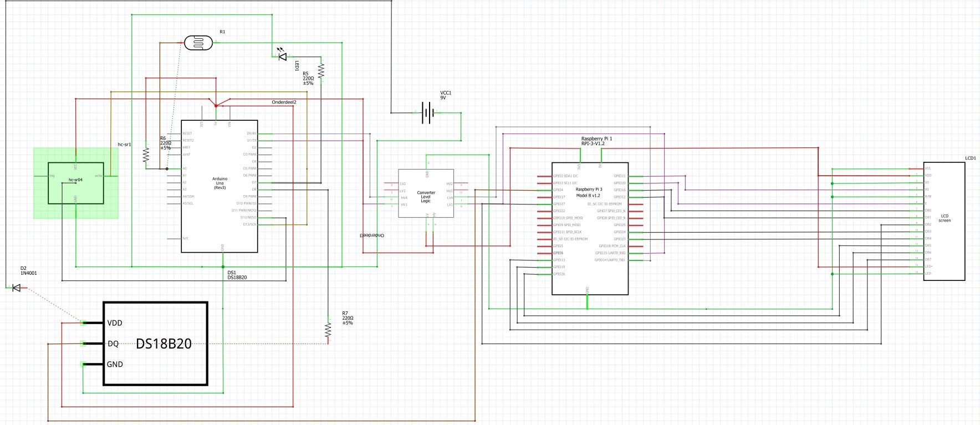Select the D2 1N4001 diode symbol
The image size is (980, 425).
pos(16,288)
